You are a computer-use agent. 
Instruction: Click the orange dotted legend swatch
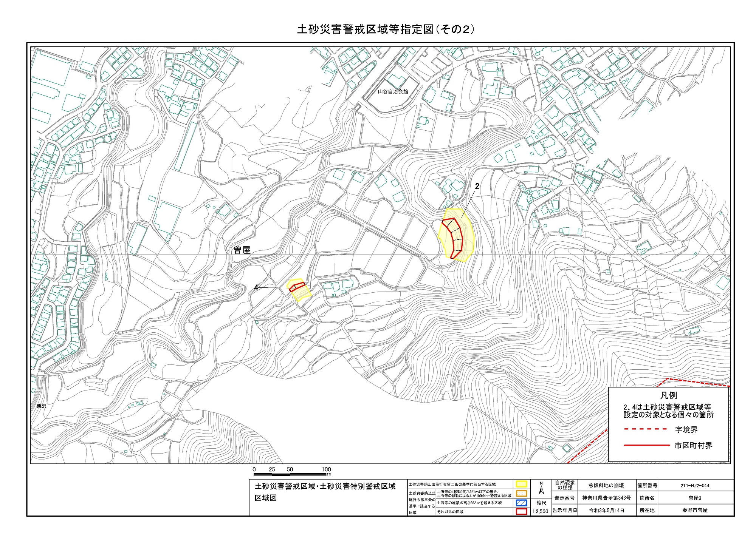[x=521, y=493]
